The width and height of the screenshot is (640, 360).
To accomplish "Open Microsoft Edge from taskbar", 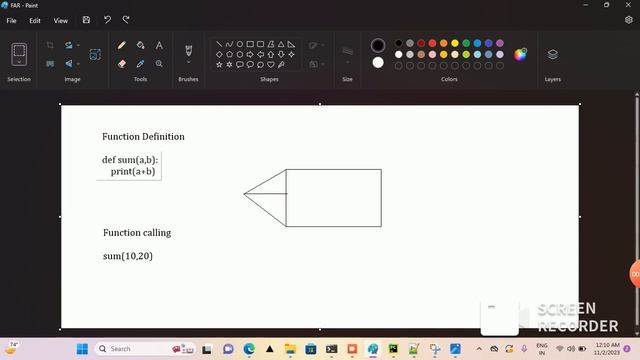I will point(249,349).
